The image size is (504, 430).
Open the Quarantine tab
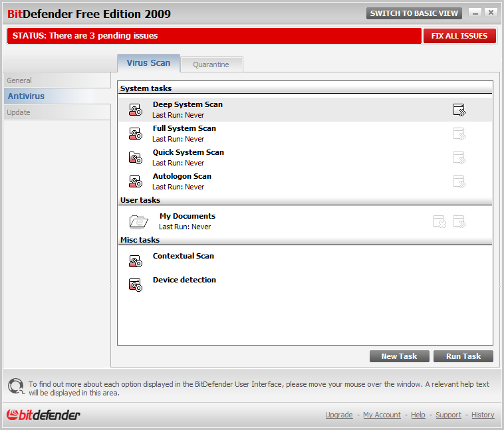click(x=211, y=64)
